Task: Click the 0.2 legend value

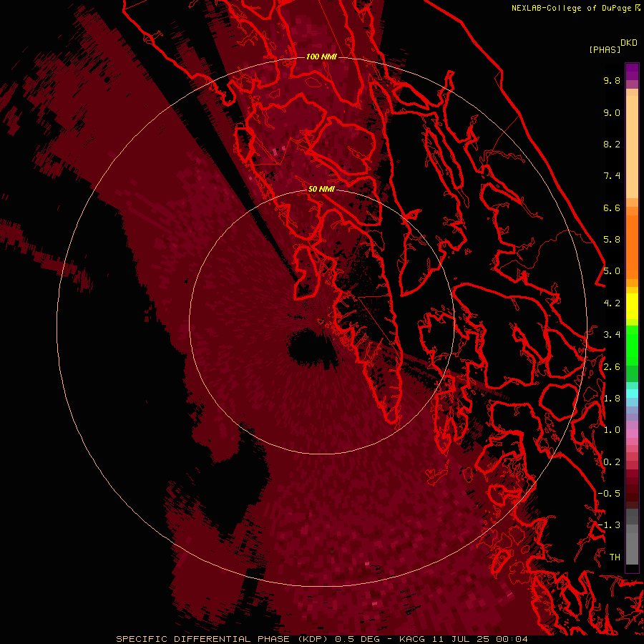Action: [x=612, y=462]
